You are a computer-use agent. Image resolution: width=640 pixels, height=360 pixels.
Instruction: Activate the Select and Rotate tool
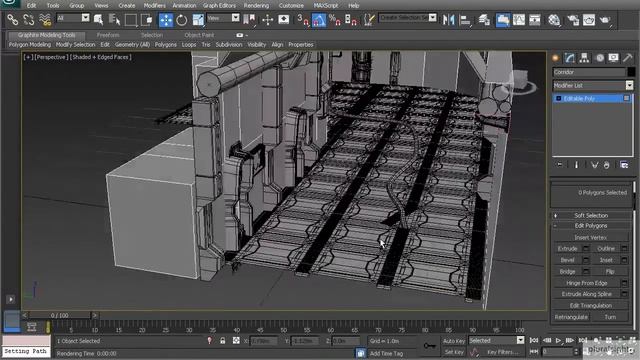[182, 20]
